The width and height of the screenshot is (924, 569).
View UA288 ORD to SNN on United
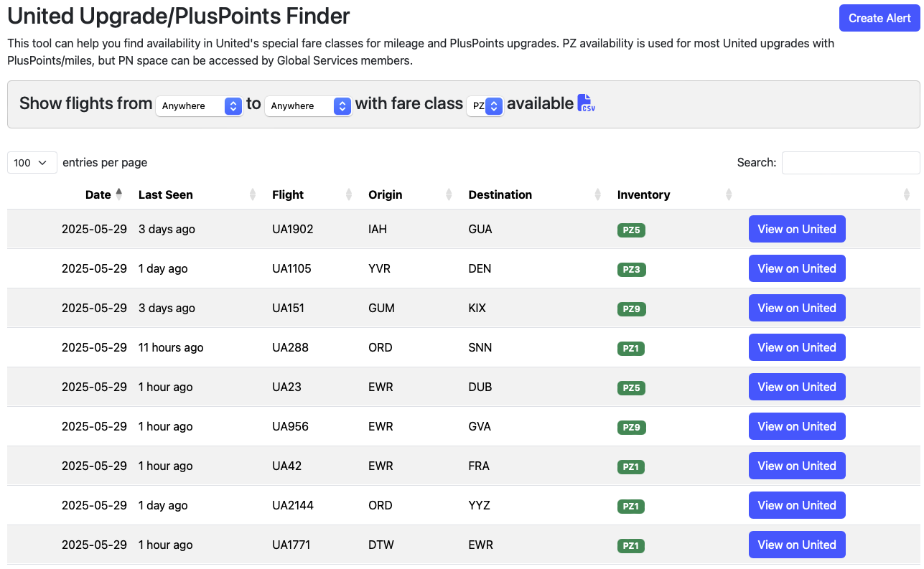pyautogui.click(x=797, y=347)
